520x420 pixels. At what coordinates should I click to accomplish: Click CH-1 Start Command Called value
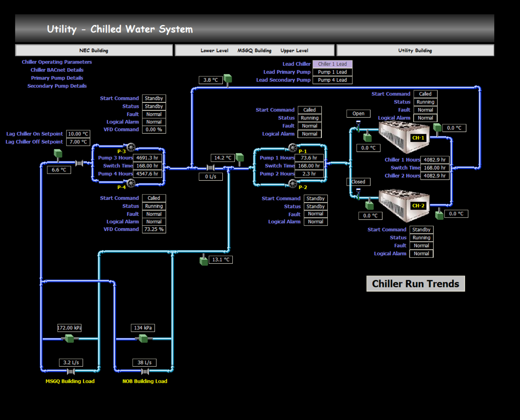426,94
